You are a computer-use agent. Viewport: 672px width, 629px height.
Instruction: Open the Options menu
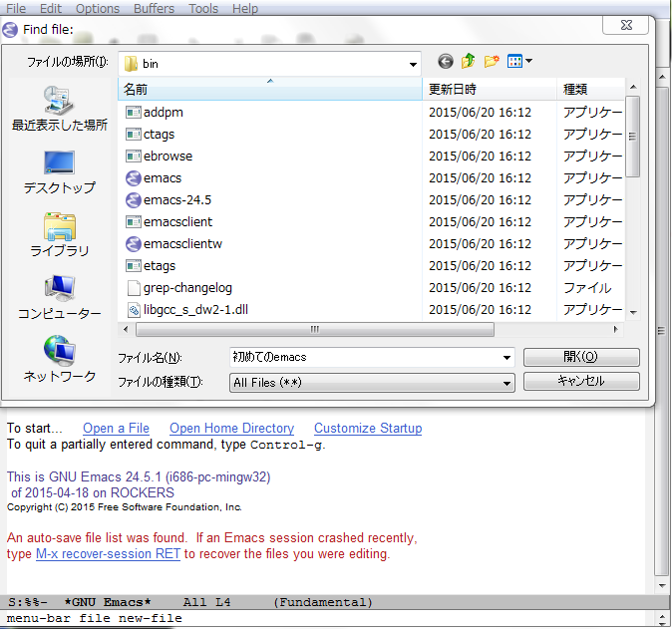[98, 8]
